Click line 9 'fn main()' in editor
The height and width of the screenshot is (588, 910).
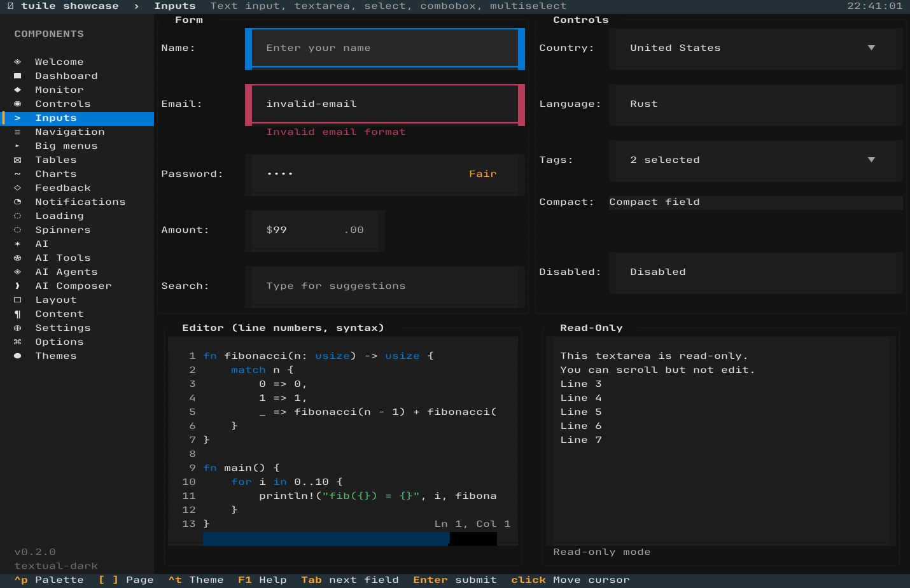(241, 468)
